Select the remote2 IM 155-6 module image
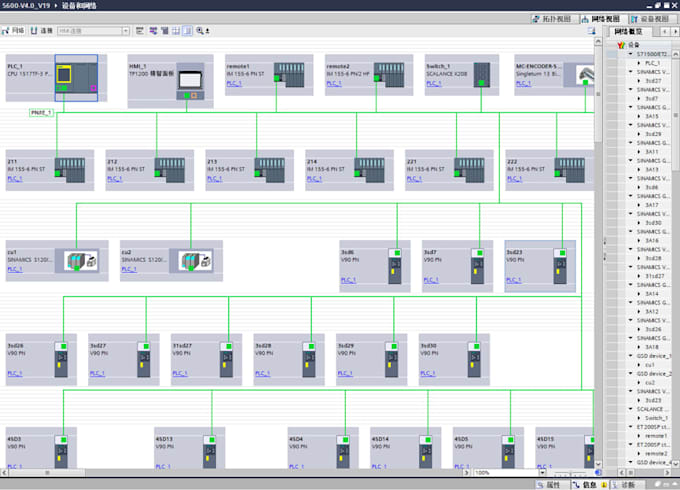The image size is (680, 490). 389,75
